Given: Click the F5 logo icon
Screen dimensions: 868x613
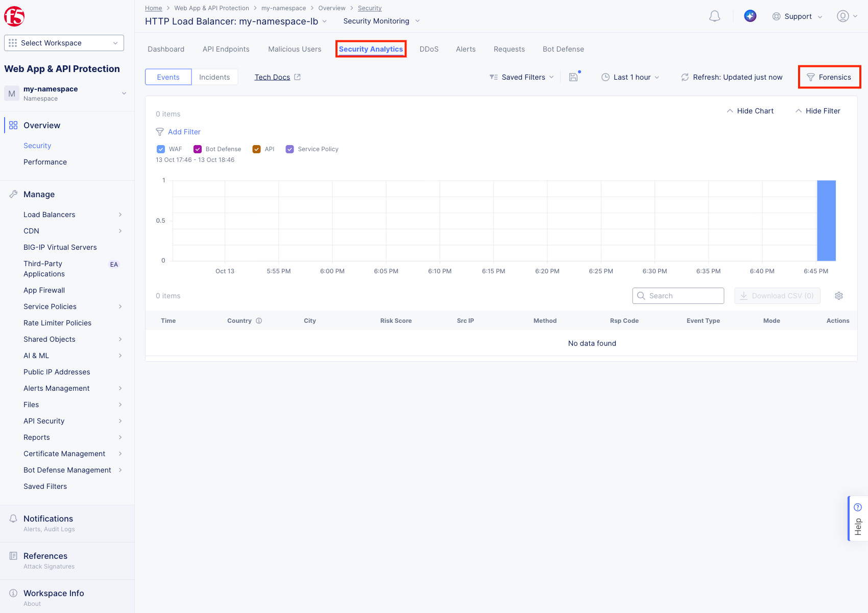Looking at the screenshot, I should 14,16.
